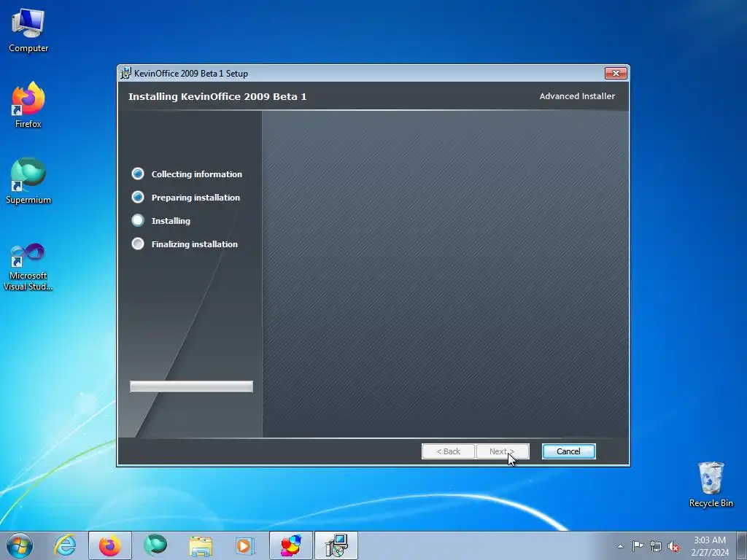Select the Supermium desktop shortcut

pyautogui.click(x=28, y=181)
